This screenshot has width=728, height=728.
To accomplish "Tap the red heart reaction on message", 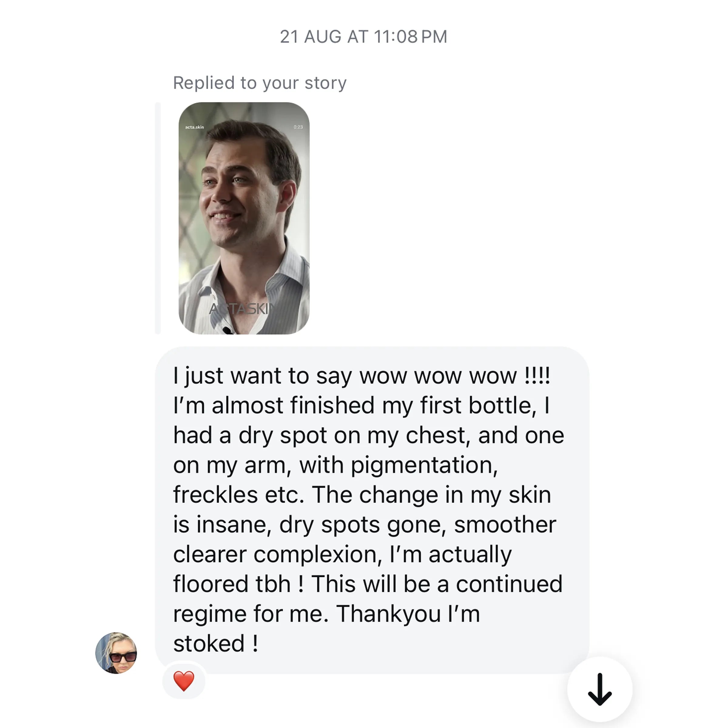I will coord(184,681).
